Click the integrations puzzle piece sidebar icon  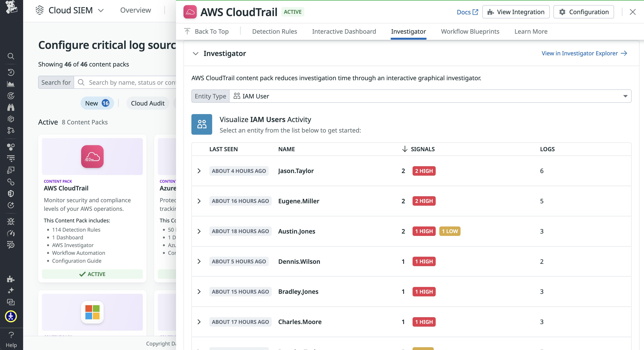coord(10,279)
